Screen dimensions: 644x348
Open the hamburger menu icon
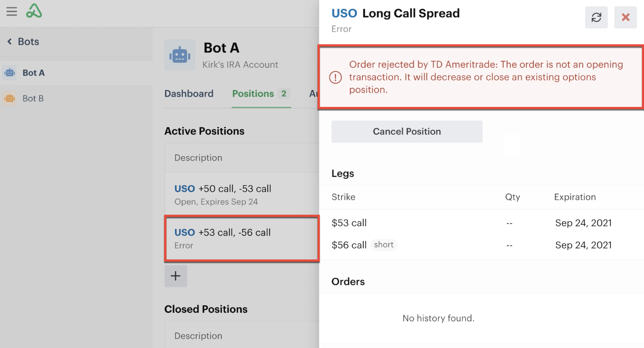tap(11, 11)
